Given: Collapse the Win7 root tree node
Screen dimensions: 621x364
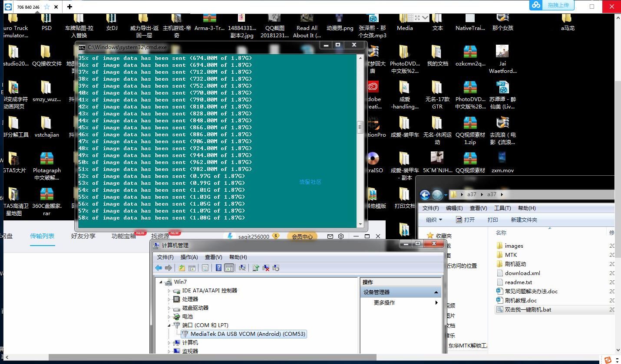Looking at the screenshot, I should tap(161, 282).
